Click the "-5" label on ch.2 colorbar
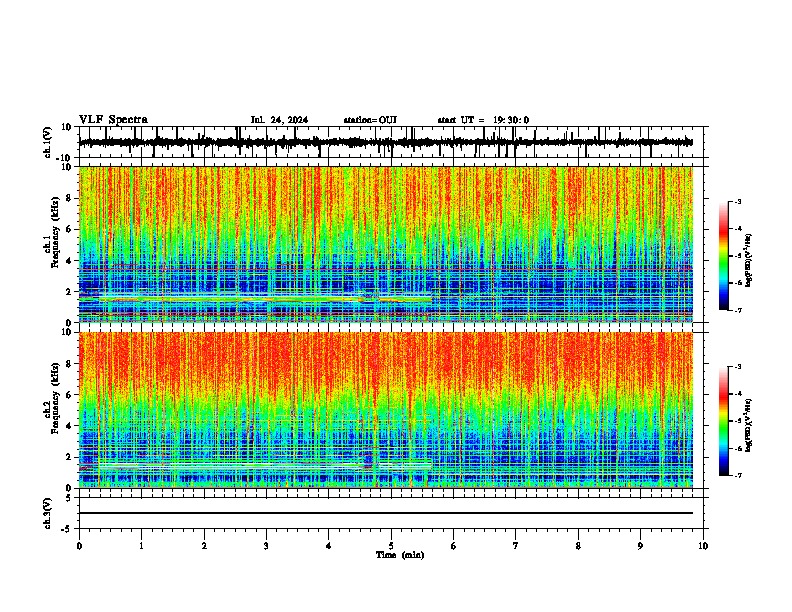The image size is (792, 612). pos(737,421)
